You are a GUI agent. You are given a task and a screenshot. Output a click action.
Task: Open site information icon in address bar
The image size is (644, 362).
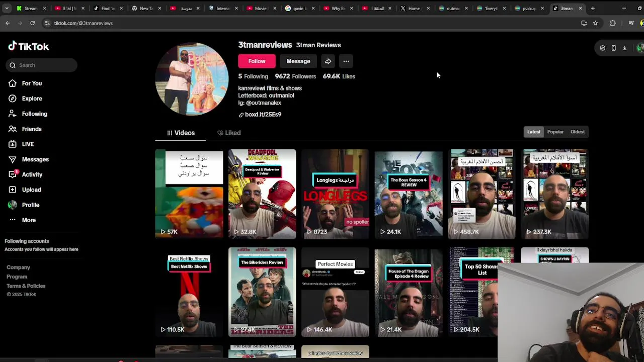pyautogui.click(x=47, y=23)
